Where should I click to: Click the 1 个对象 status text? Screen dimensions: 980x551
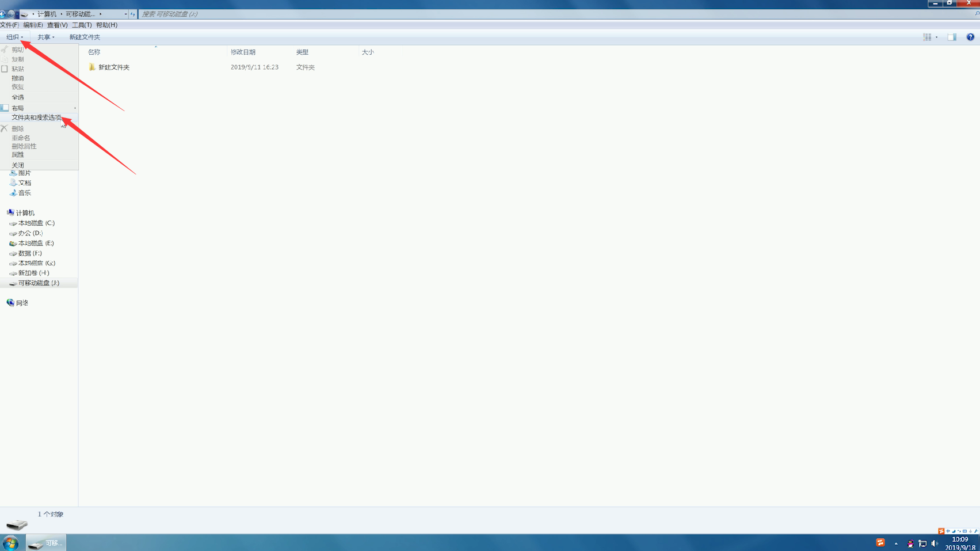click(x=51, y=514)
